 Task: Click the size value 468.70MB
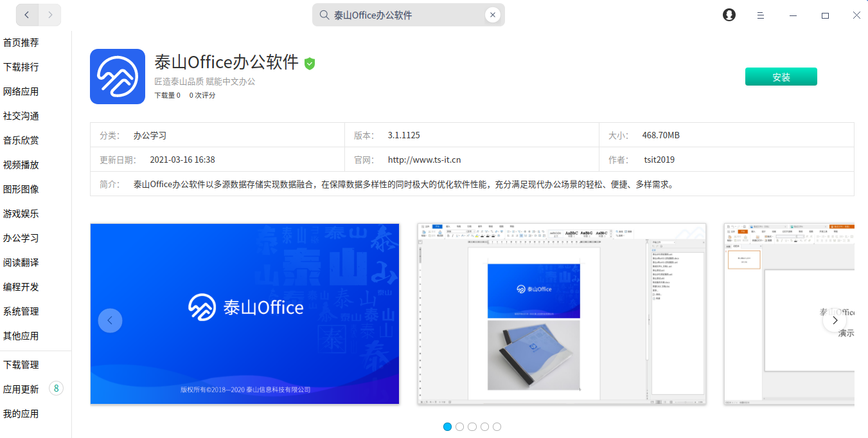pos(661,135)
